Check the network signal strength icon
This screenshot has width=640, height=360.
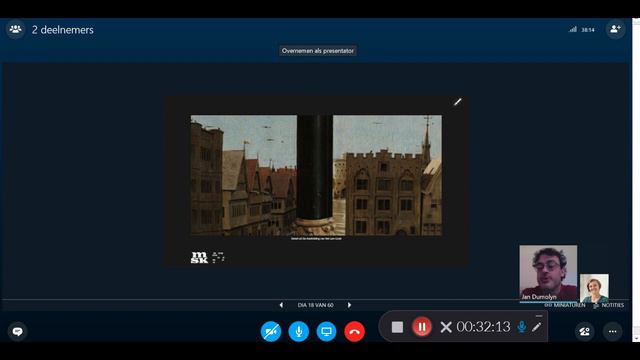tap(573, 29)
